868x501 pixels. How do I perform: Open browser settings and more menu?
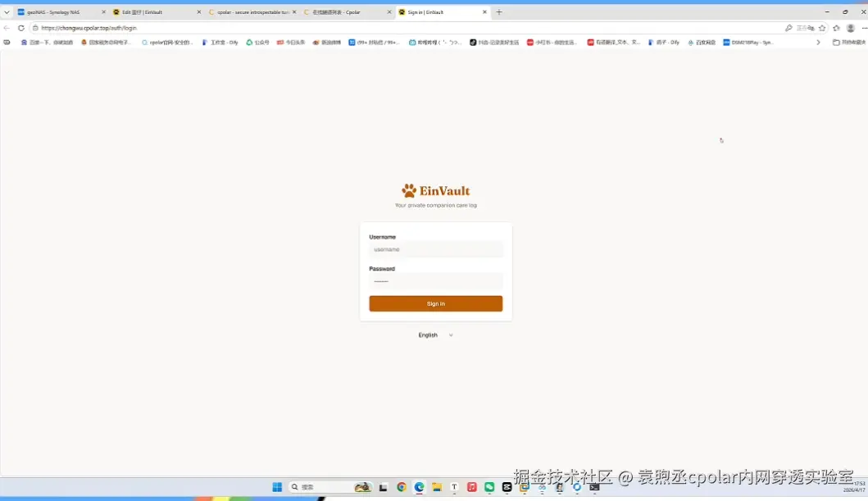pos(864,28)
